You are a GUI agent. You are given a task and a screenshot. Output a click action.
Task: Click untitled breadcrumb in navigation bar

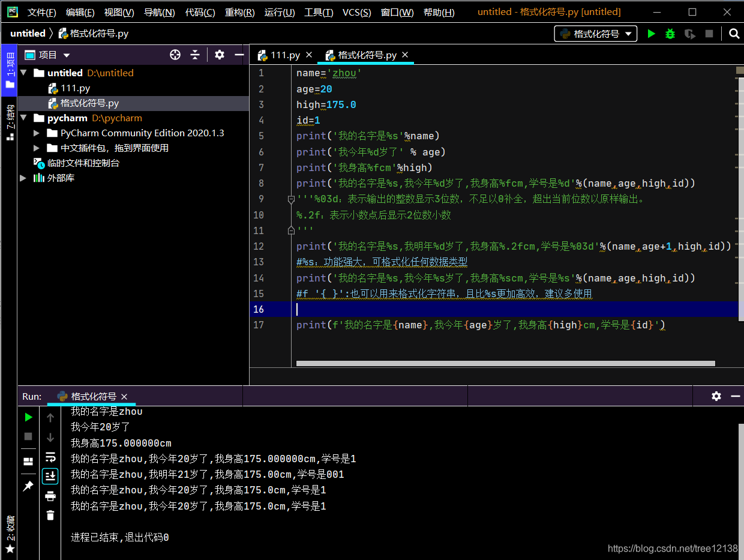pos(28,34)
